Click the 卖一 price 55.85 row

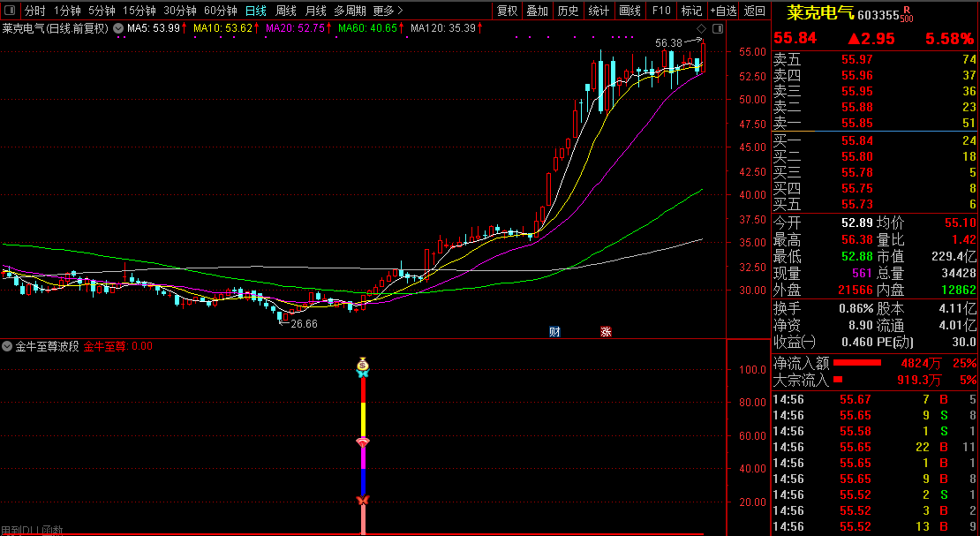[x=874, y=124]
